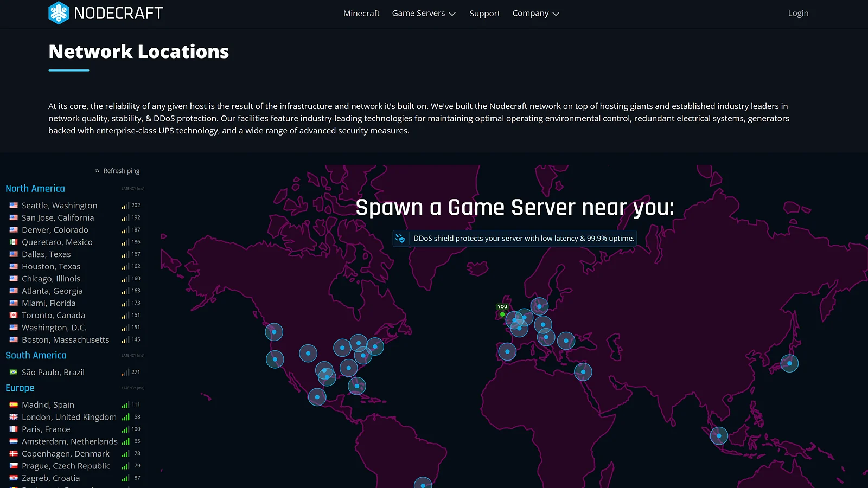868x488 pixels.
Task: Click the refresh icon beside Refresh ping
Action: pyautogui.click(x=97, y=171)
